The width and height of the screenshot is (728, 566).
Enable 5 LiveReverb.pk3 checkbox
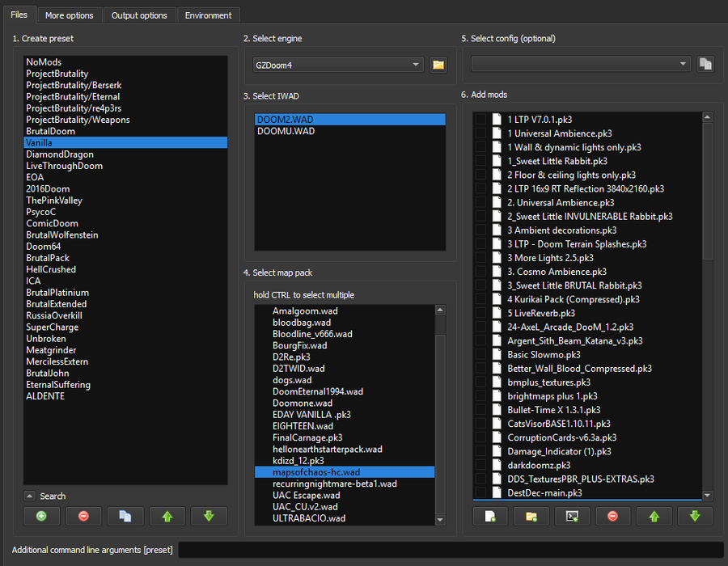pyautogui.click(x=481, y=313)
